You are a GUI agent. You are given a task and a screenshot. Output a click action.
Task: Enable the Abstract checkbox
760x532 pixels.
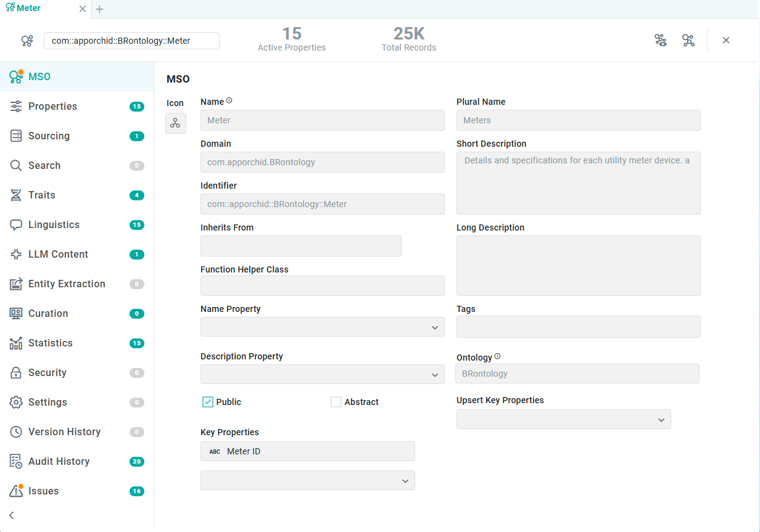pyautogui.click(x=336, y=402)
